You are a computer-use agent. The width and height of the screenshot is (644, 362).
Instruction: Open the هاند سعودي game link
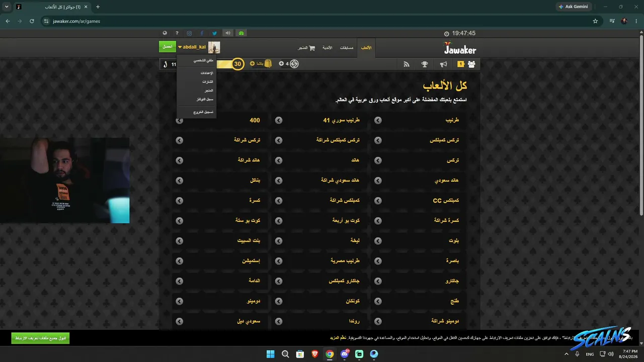(x=447, y=180)
